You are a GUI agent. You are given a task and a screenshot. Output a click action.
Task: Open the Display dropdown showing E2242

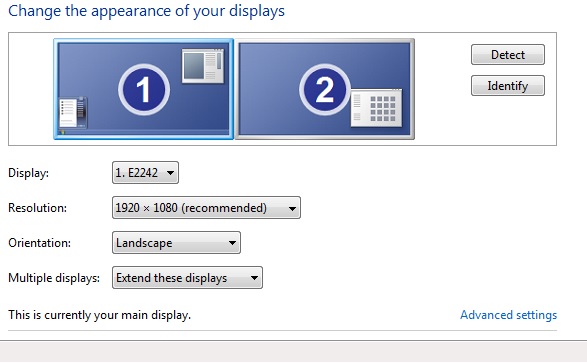point(145,173)
